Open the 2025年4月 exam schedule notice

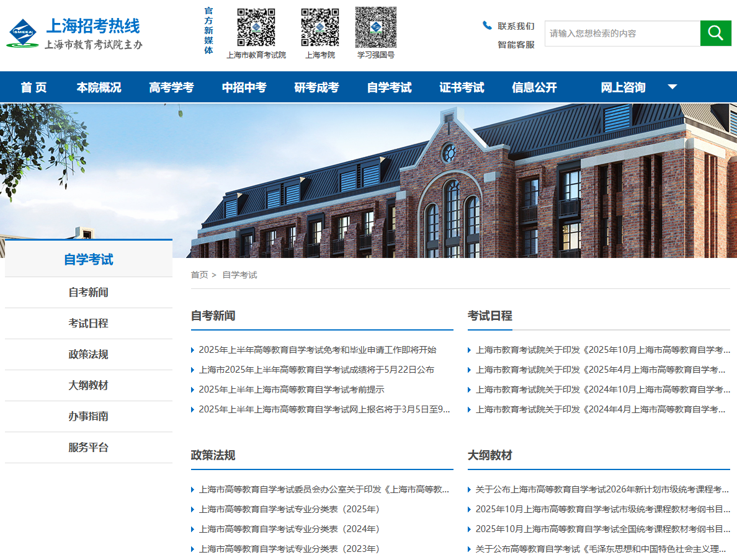pyautogui.click(x=601, y=370)
